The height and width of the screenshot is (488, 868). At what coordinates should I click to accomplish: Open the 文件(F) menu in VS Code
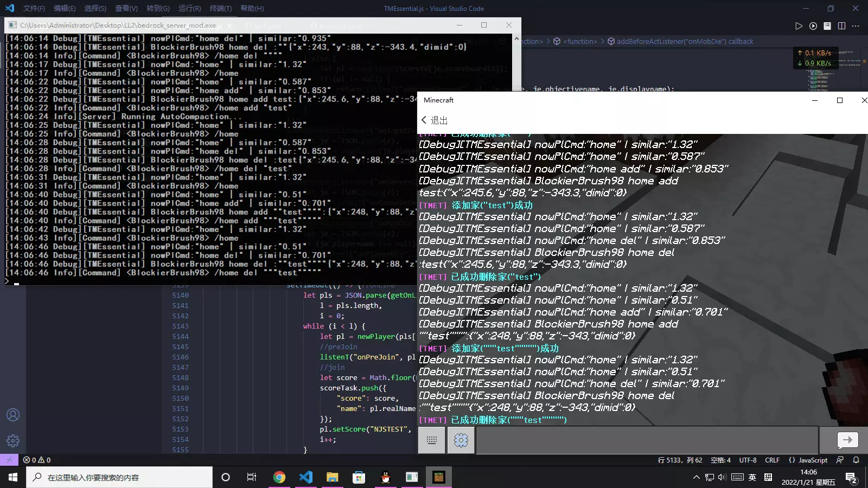(34, 8)
